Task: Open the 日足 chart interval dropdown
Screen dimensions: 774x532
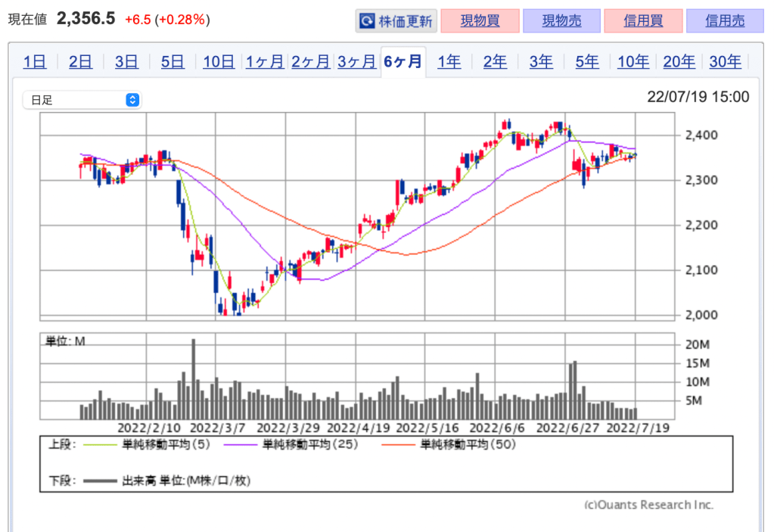Action: tap(82, 100)
